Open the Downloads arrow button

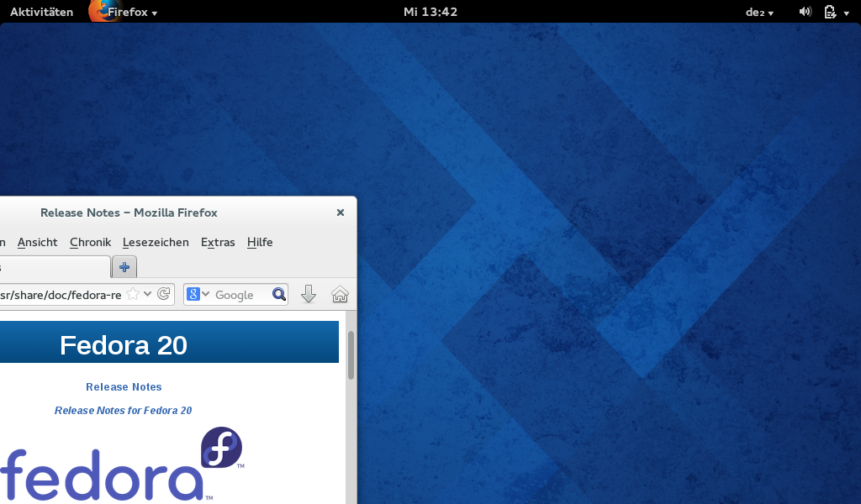[309, 294]
